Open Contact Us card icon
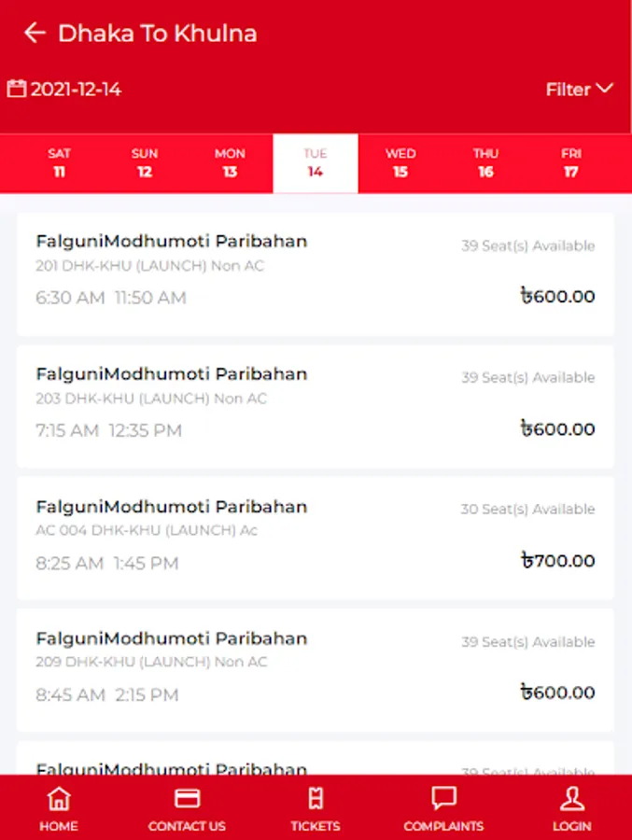The width and height of the screenshot is (632, 840). (187, 798)
